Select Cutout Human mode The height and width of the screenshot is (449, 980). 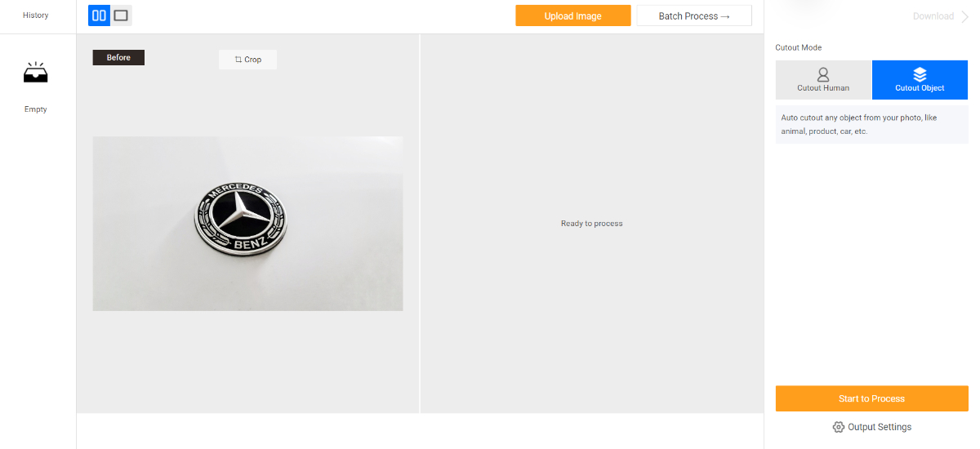click(x=823, y=80)
